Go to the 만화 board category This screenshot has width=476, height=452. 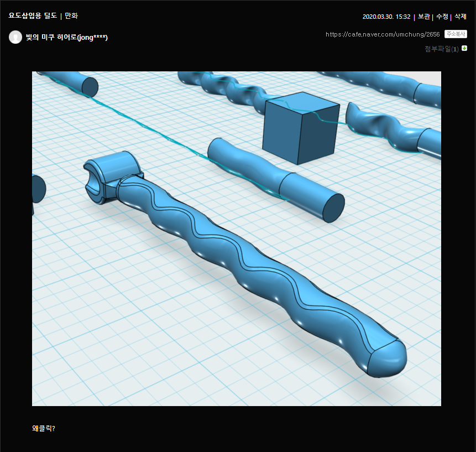(x=72, y=16)
